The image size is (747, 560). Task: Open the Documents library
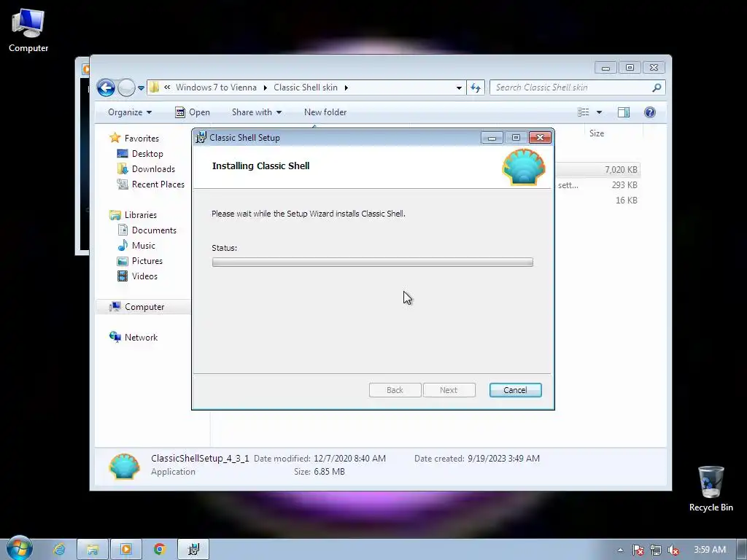pyautogui.click(x=154, y=230)
